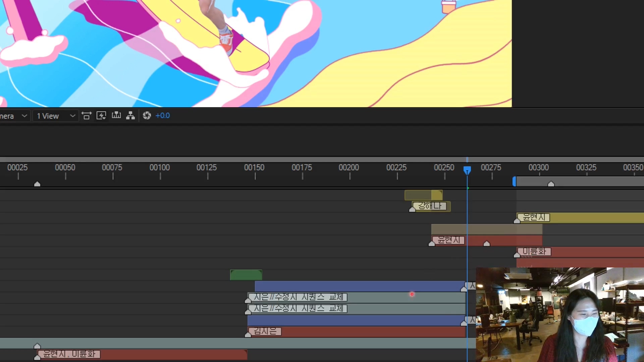
Task: Adjust the Exposure +0.0 value
Action: (x=163, y=115)
